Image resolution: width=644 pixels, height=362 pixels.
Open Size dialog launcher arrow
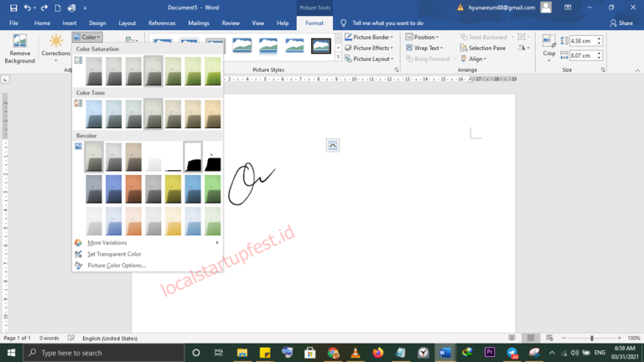(x=603, y=70)
